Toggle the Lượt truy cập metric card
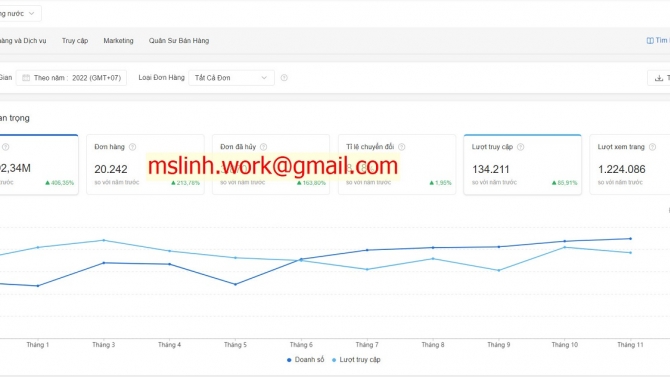 tap(523, 165)
